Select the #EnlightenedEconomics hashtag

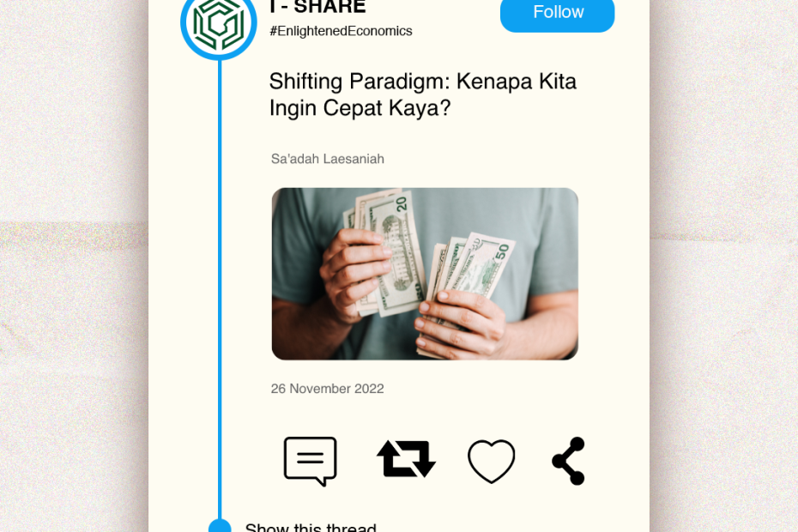pyautogui.click(x=341, y=31)
